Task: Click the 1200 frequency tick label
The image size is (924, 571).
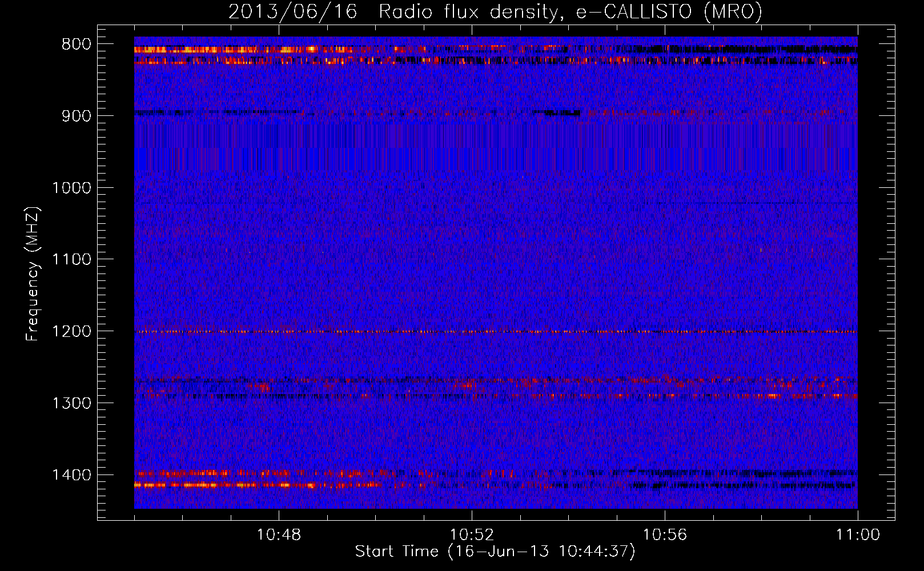Action: pos(71,332)
